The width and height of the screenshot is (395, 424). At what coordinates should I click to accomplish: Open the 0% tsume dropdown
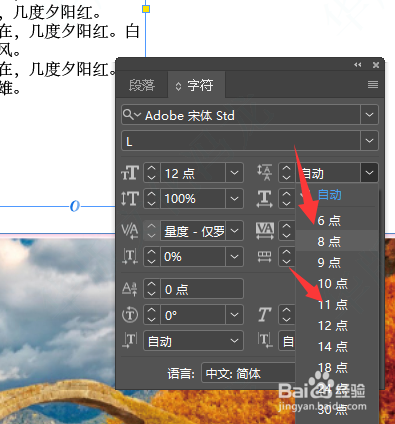coord(234,256)
